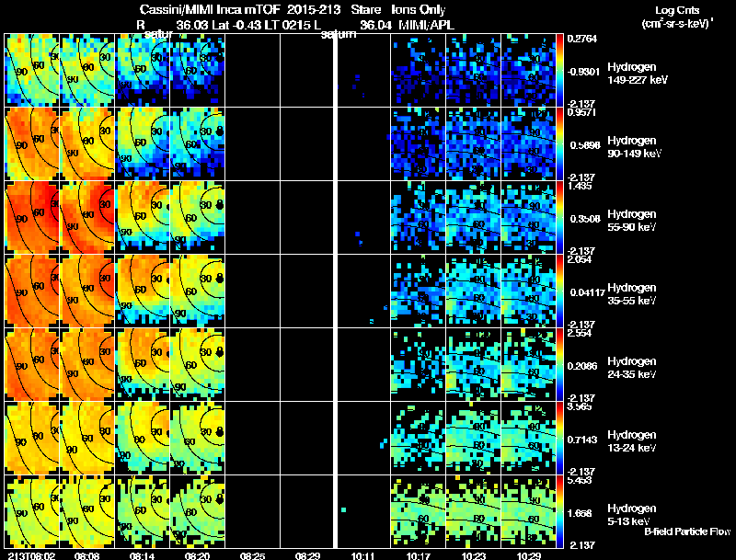The image size is (736, 560).
Task: Open the 13-24 keV image at 10:23
Action: 473,439
